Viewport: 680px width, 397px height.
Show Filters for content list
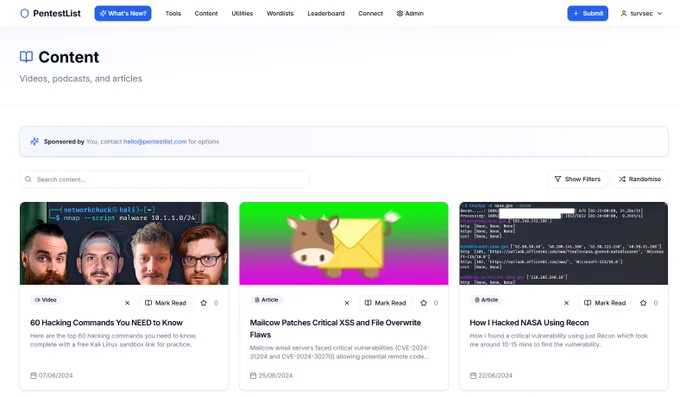tap(577, 179)
